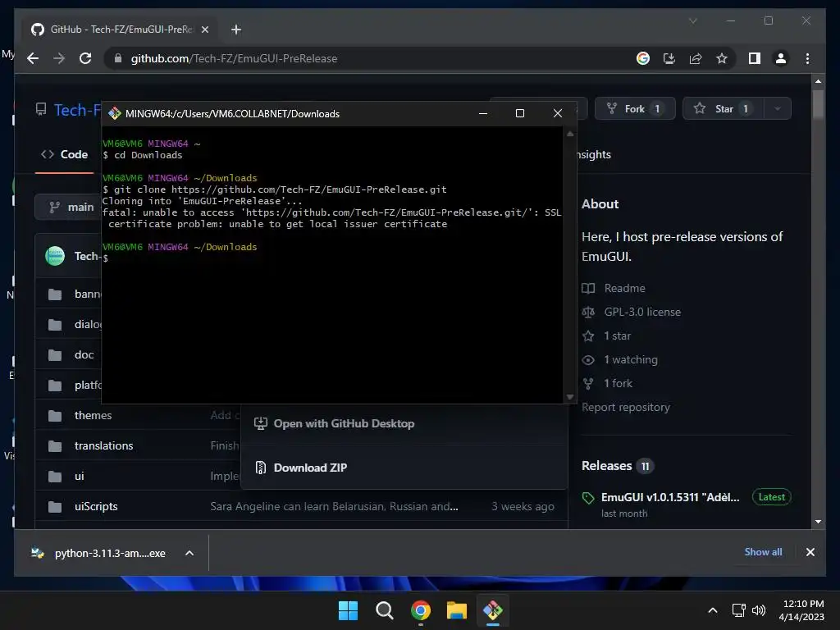The height and width of the screenshot is (630, 840).
Task: Click the Tech-FZ user avatar
Action: (x=55, y=256)
